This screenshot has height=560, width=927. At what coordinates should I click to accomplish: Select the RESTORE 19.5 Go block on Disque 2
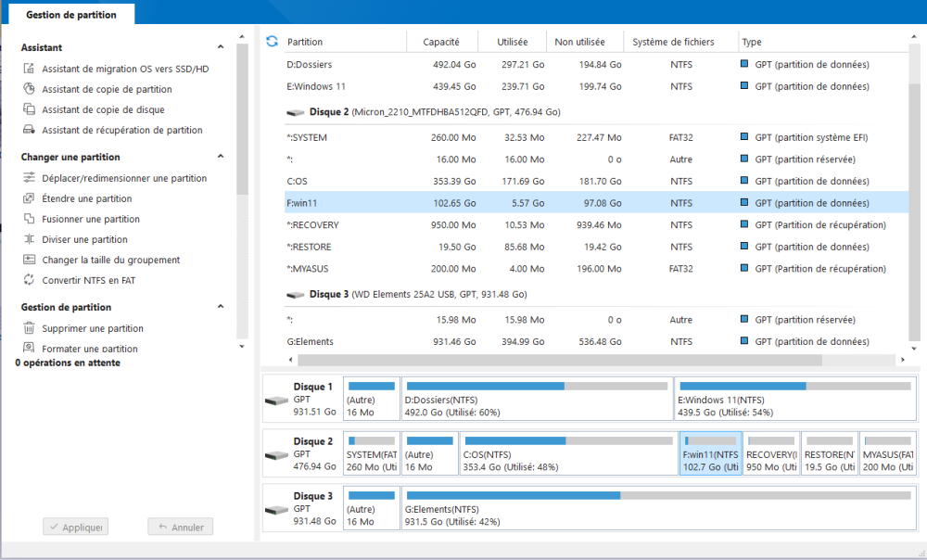pyautogui.click(x=830, y=453)
